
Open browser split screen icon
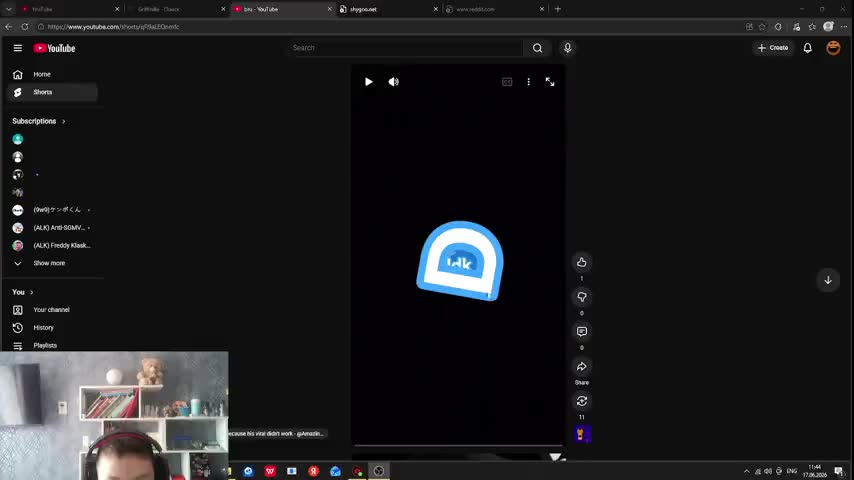click(x=749, y=27)
